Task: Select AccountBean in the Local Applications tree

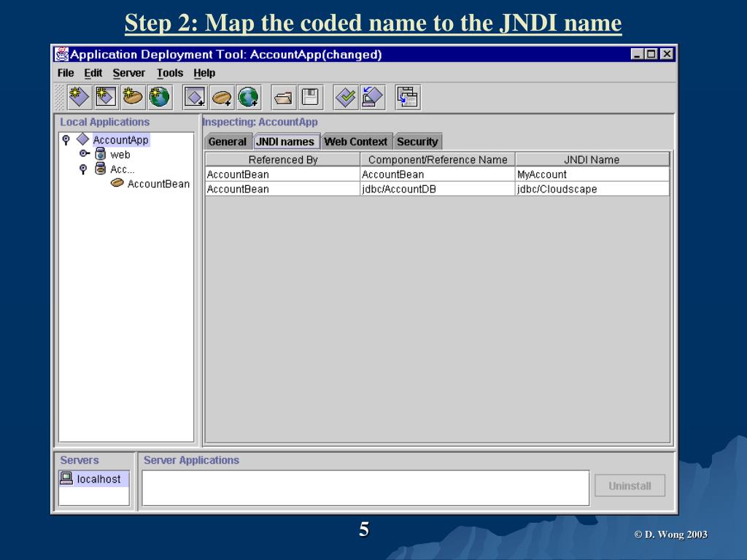Action: point(158,184)
